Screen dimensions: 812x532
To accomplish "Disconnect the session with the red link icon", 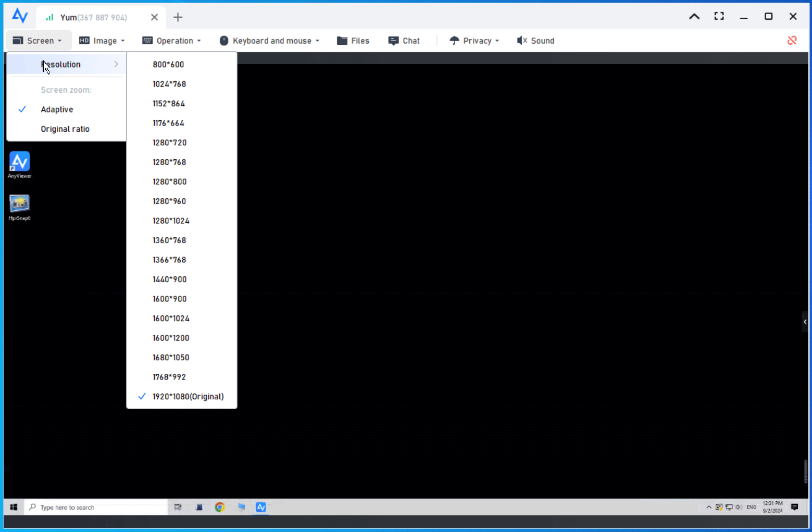I will click(792, 40).
